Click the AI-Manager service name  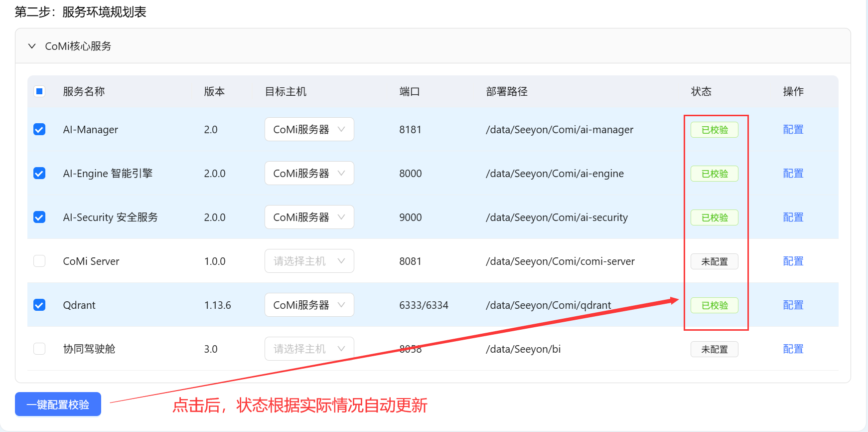[x=91, y=130]
